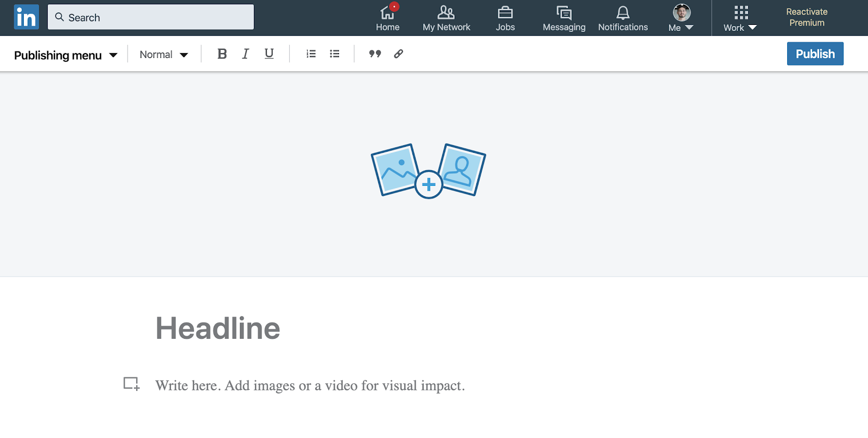Screen dimensions: 868x438
Task: Open the Messaging icon in navigation
Action: (564, 18)
